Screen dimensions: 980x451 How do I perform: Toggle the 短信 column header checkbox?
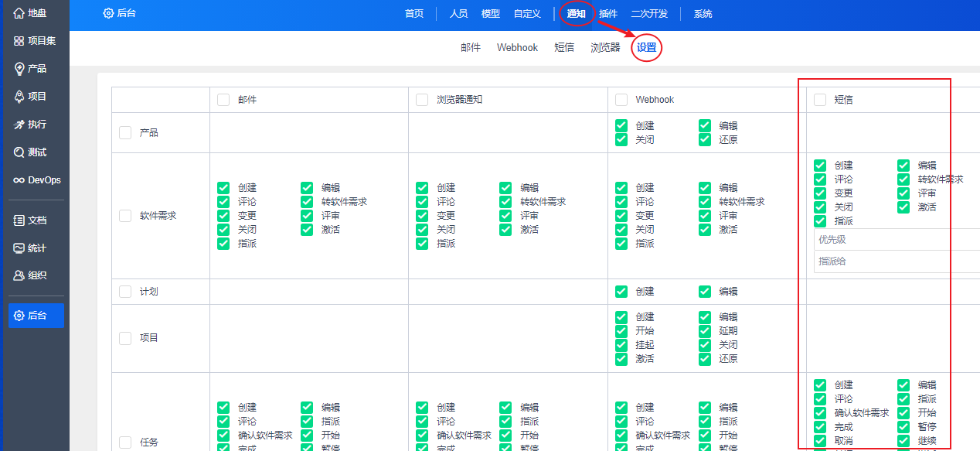pyautogui.click(x=820, y=100)
